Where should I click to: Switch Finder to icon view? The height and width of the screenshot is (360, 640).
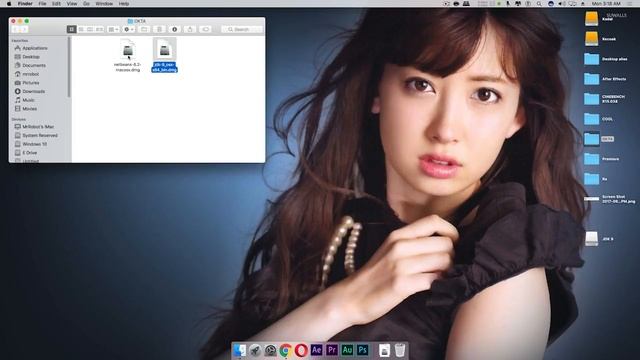[71, 29]
